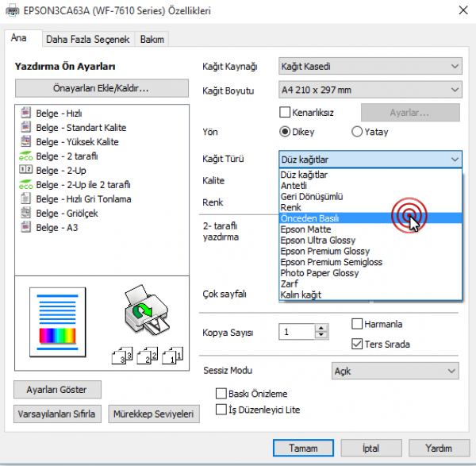
Task: Choose Epson Ultra Glossy paper type
Action: 370,241
